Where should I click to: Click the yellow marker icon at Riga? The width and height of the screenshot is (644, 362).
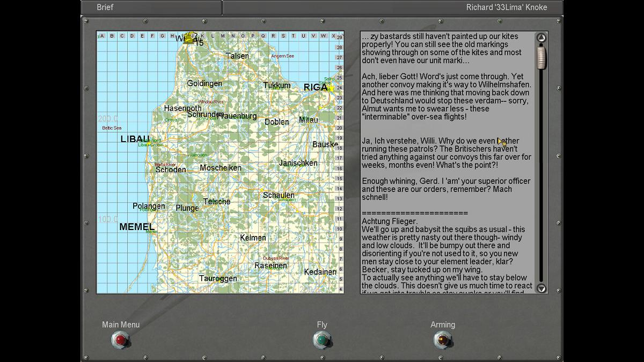(331, 87)
